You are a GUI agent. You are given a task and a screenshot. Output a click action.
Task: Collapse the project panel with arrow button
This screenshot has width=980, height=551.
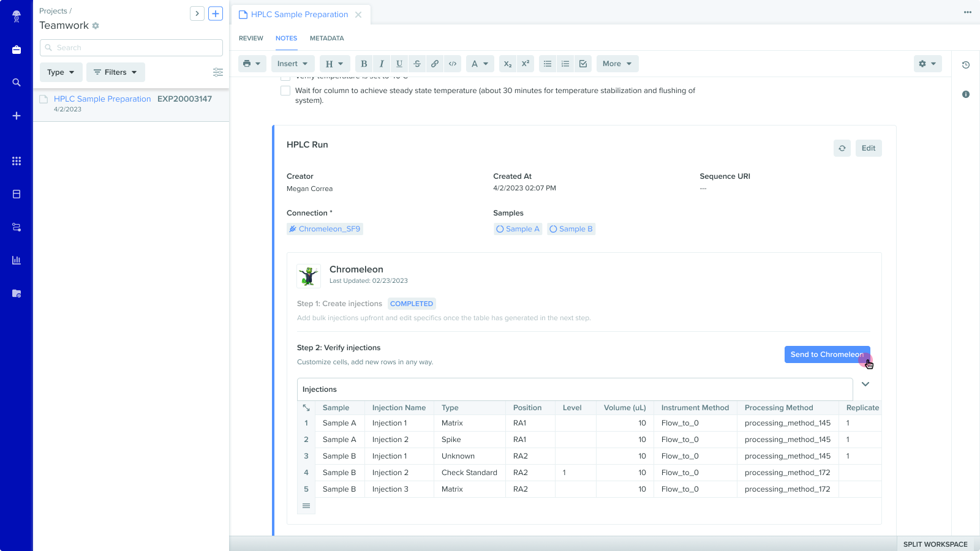coord(197,13)
